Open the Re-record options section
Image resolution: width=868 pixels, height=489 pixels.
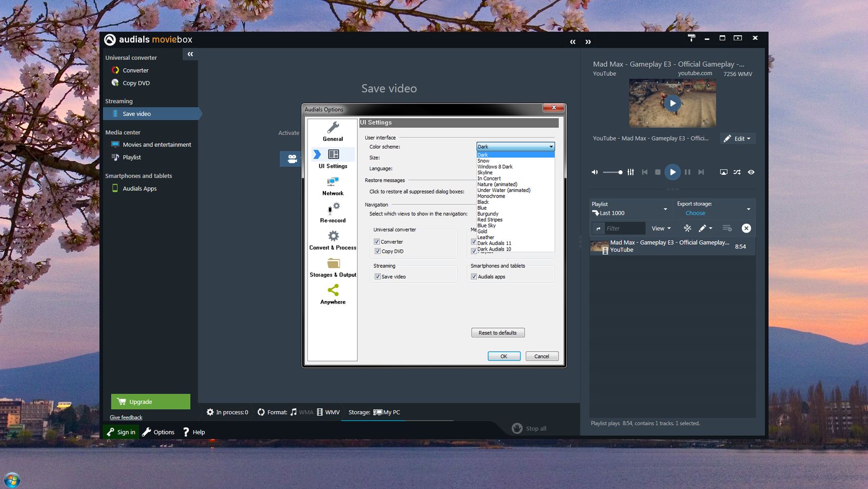[333, 213]
